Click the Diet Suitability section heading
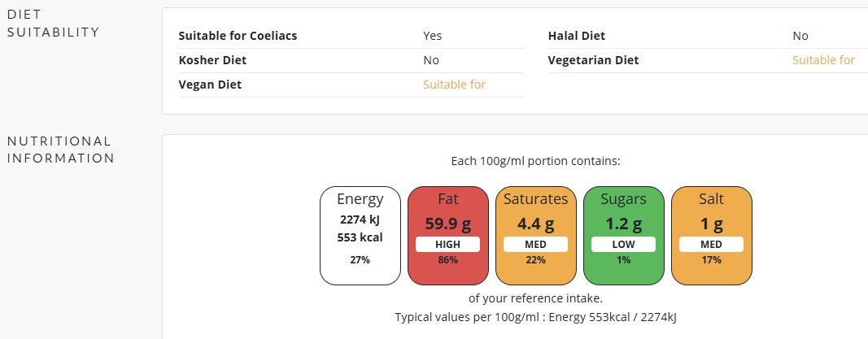This screenshot has height=339, width=868. pyautogui.click(x=53, y=24)
